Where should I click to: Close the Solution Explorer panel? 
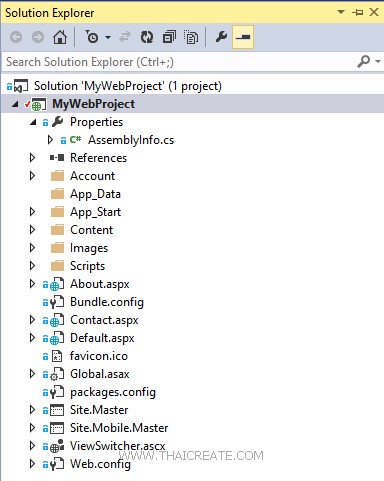tap(374, 12)
